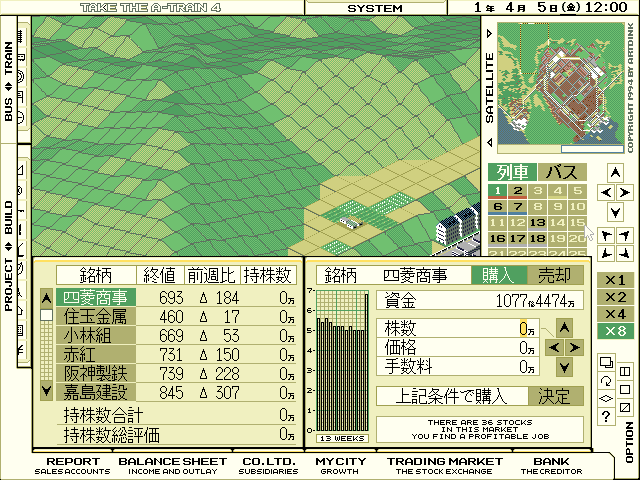Screen dimensions: 640x480
Task: Increase share count with up arrow
Action: click(x=565, y=328)
